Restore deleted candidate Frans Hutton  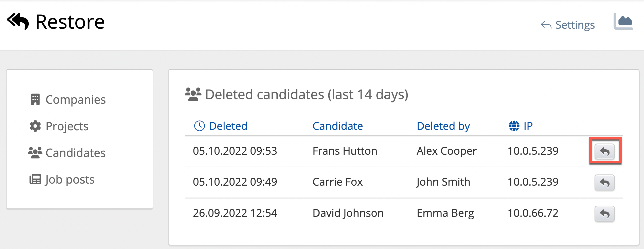(x=605, y=152)
